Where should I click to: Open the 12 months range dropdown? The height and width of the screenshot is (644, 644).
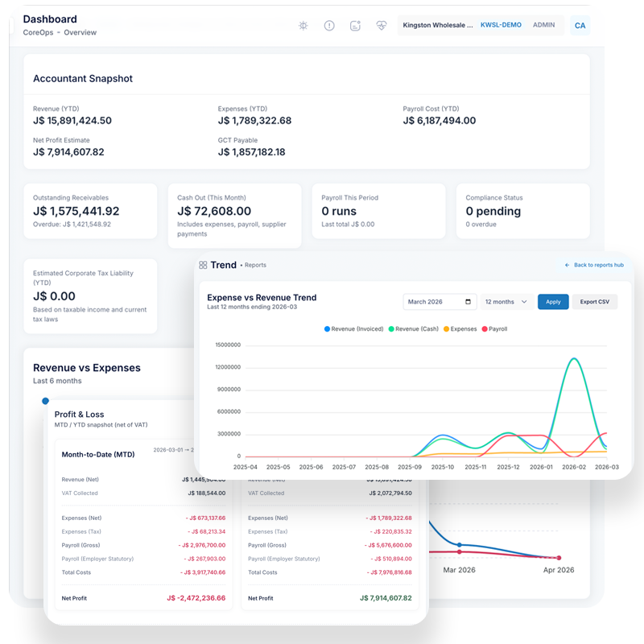pyautogui.click(x=506, y=302)
